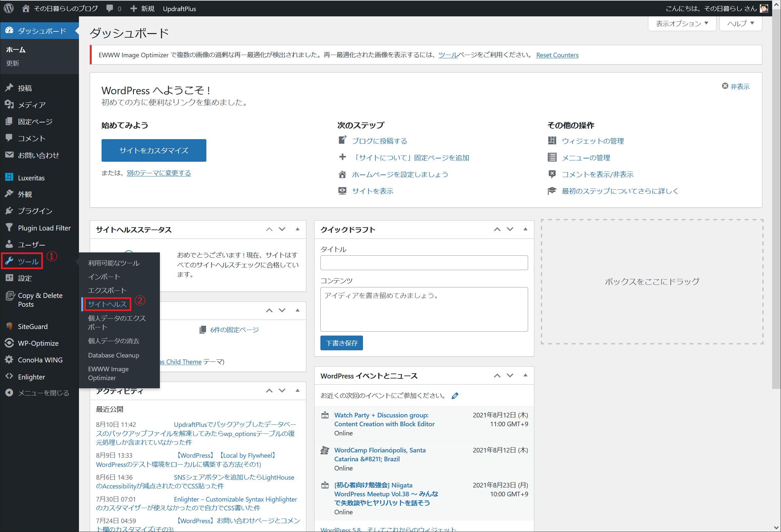The height and width of the screenshot is (532, 781).
Task: Click the Enlighter code brackets icon
Action: [x=9, y=376]
